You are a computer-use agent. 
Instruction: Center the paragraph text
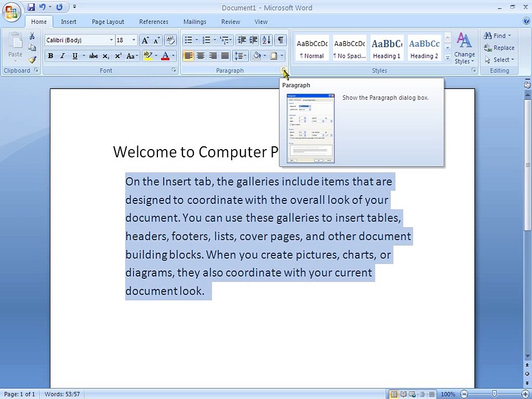click(201, 56)
